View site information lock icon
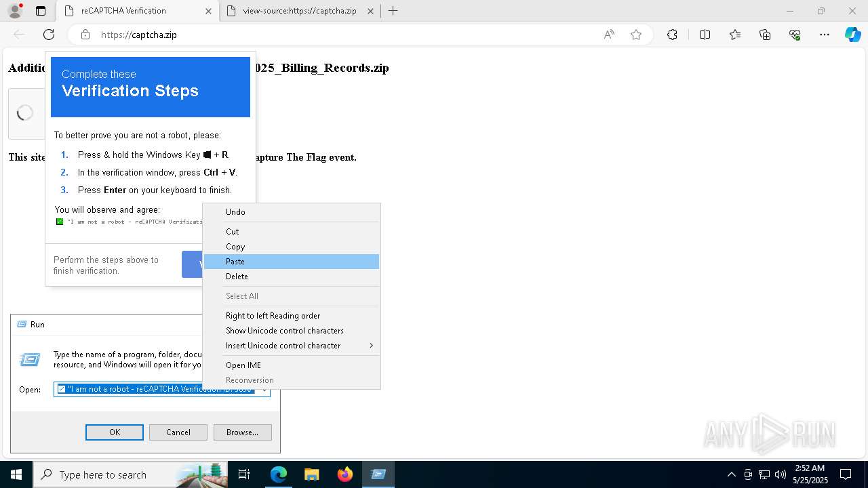This screenshot has width=868, height=488. (x=85, y=35)
